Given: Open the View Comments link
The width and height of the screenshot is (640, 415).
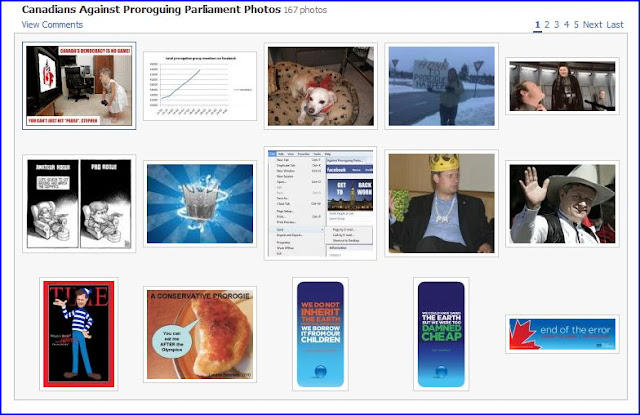Looking at the screenshot, I should 52,25.
